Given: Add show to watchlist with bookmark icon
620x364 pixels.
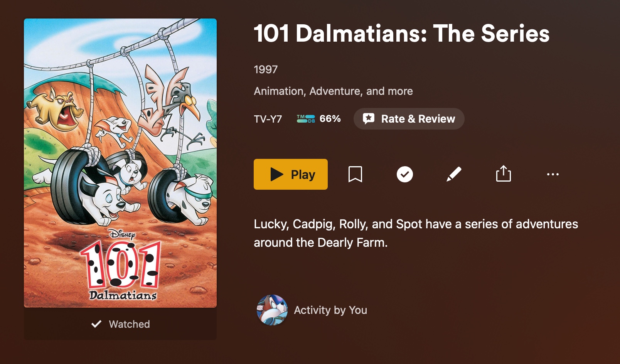Looking at the screenshot, I should pos(355,174).
